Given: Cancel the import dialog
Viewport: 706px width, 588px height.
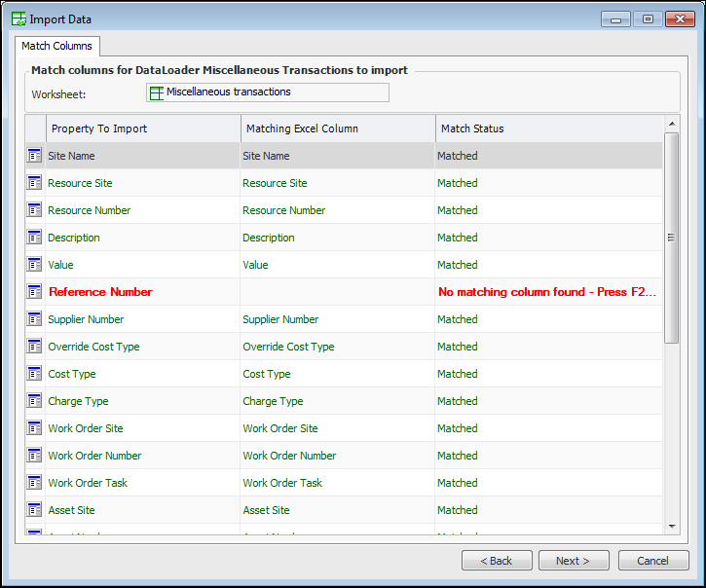Looking at the screenshot, I should (x=652, y=561).
